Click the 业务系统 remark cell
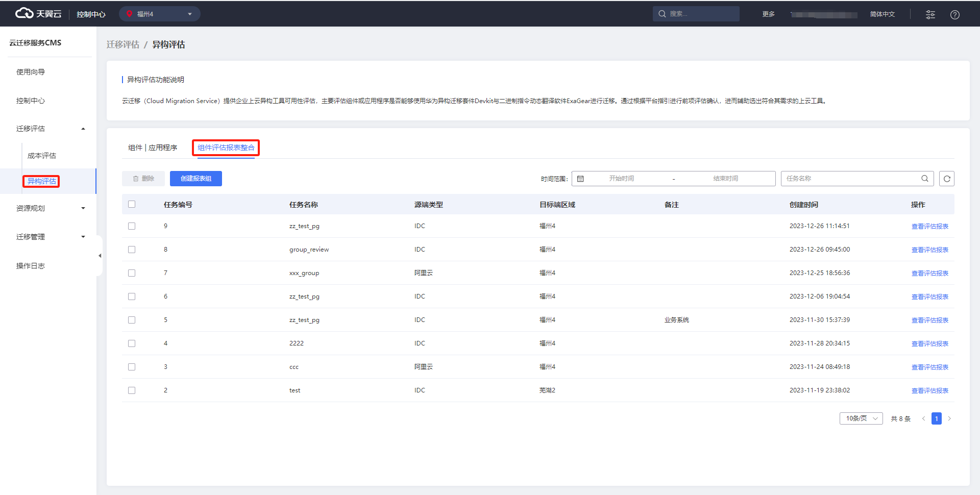The height and width of the screenshot is (495, 980). click(677, 320)
